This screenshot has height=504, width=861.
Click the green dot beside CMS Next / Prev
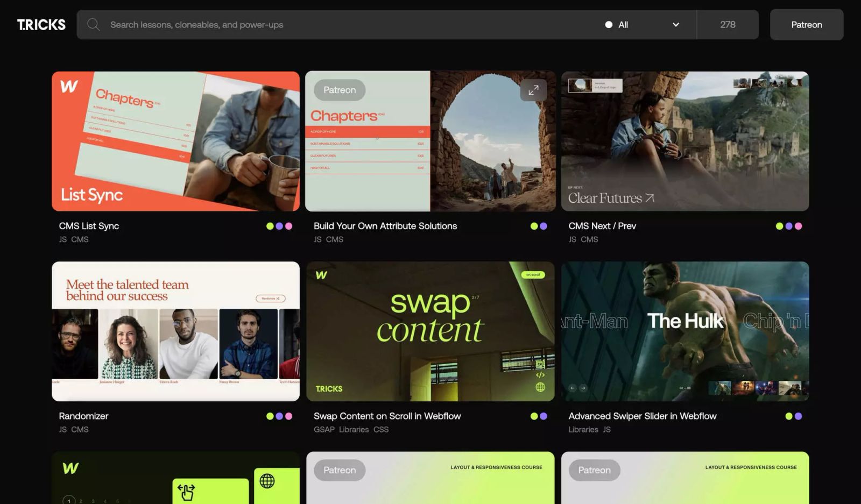(x=779, y=226)
